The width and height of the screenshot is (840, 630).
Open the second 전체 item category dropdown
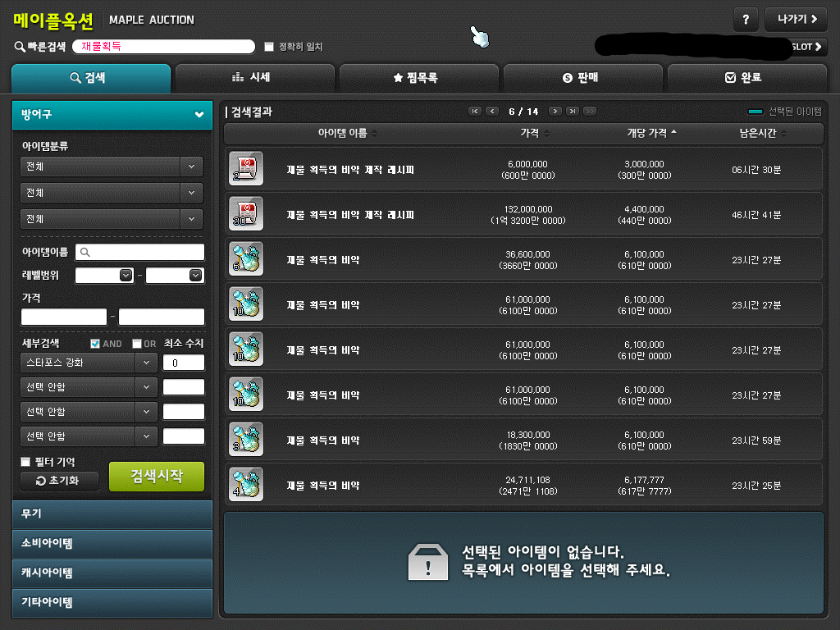[112, 192]
